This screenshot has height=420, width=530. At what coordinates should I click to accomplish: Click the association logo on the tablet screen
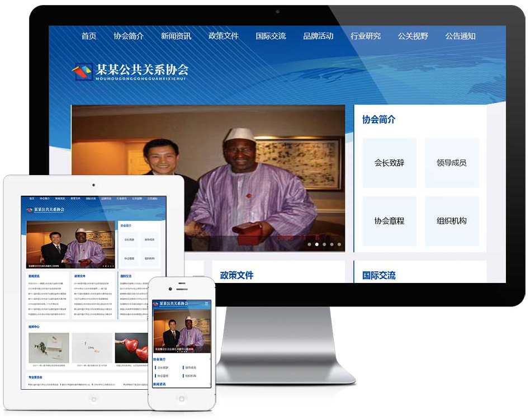(45, 210)
